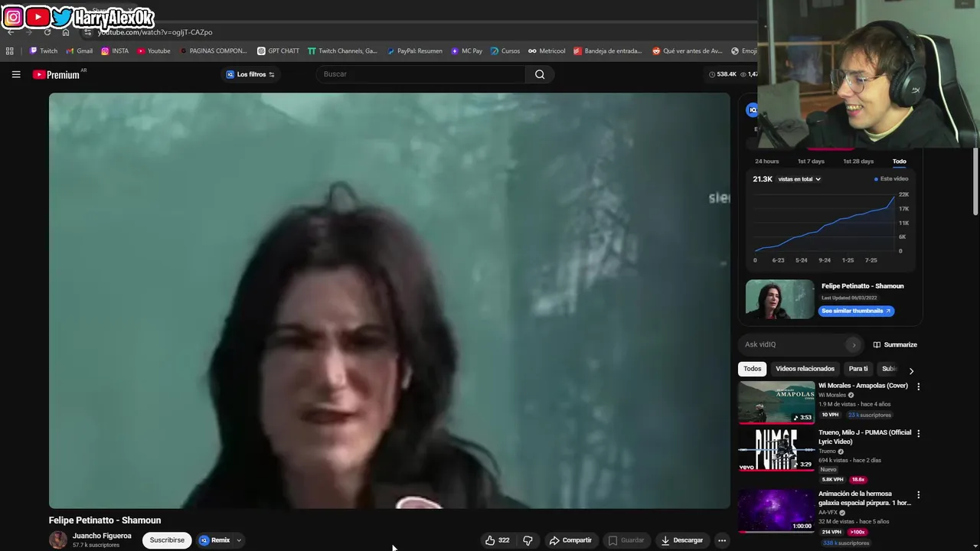Open the Qué ver antes de Av... bookmark

[x=687, y=51]
